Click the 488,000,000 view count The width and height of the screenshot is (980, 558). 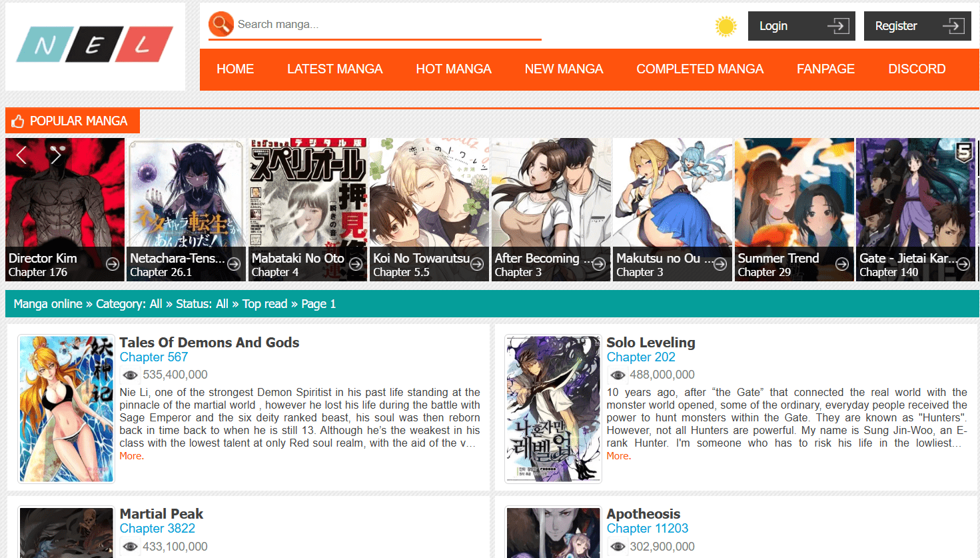[662, 375]
